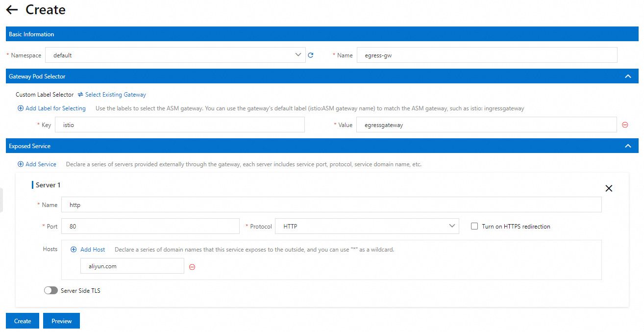Close the Server 1 card

click(x=609, y=188)
